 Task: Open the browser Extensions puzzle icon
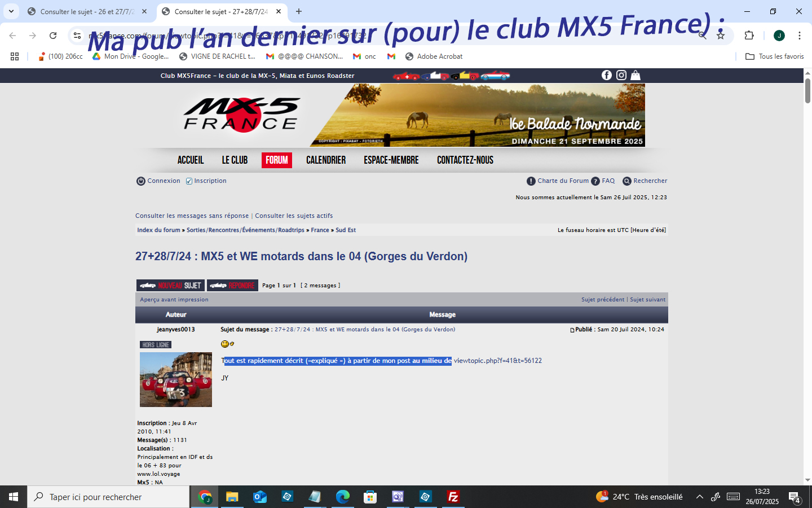(749, 36)
